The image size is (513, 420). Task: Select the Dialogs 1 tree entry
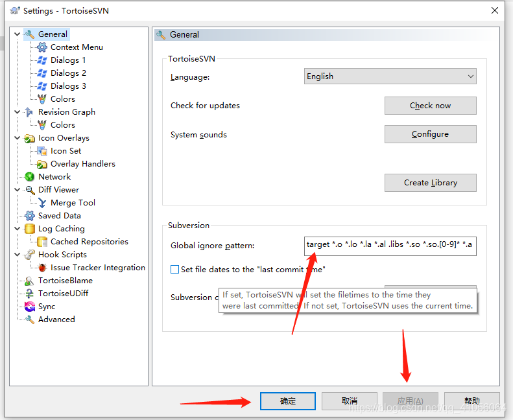[x=68, y=60]
